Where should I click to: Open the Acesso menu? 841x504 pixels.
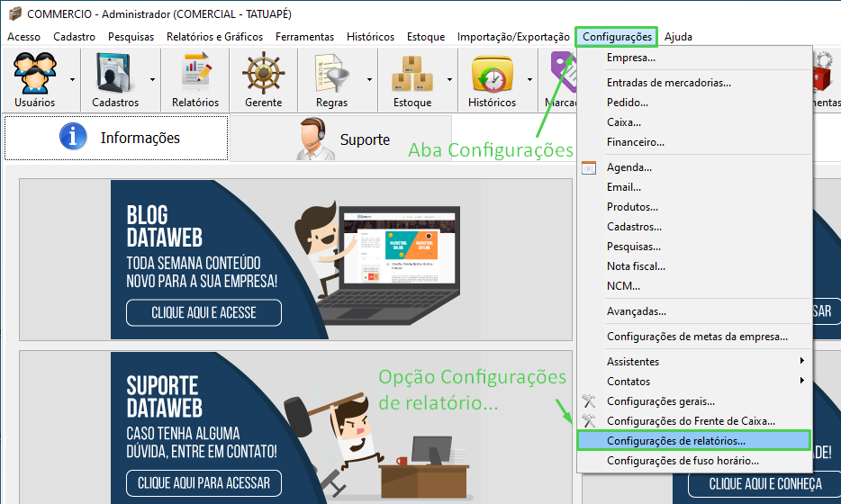coord(23,37)
